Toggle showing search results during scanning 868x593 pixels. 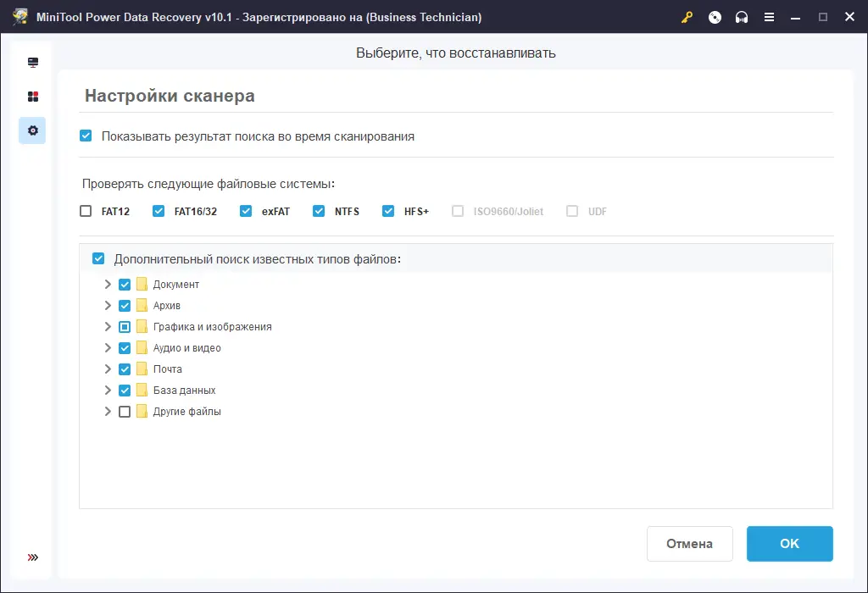click(x=86, y=136)
